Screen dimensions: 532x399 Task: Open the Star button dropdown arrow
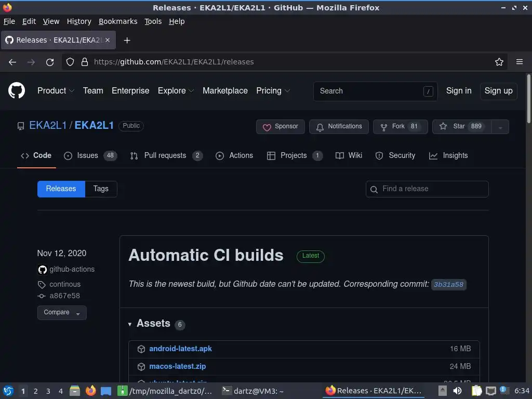click(500, 127)
